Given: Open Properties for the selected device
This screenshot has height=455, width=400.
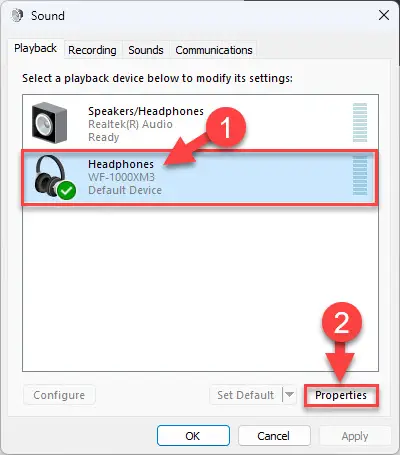Looking at the screenshot, I should coord(341,395).
